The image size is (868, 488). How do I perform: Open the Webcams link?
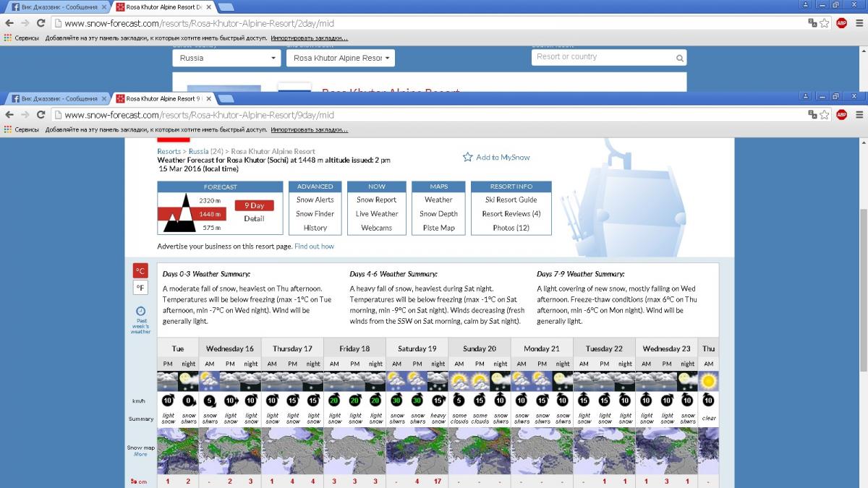coord(377,228)
